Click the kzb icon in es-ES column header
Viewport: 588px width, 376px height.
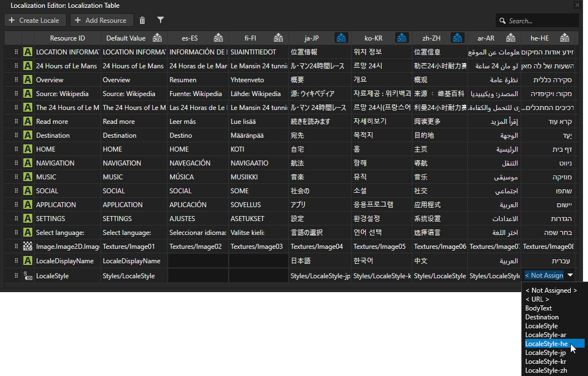coord(218,38)
